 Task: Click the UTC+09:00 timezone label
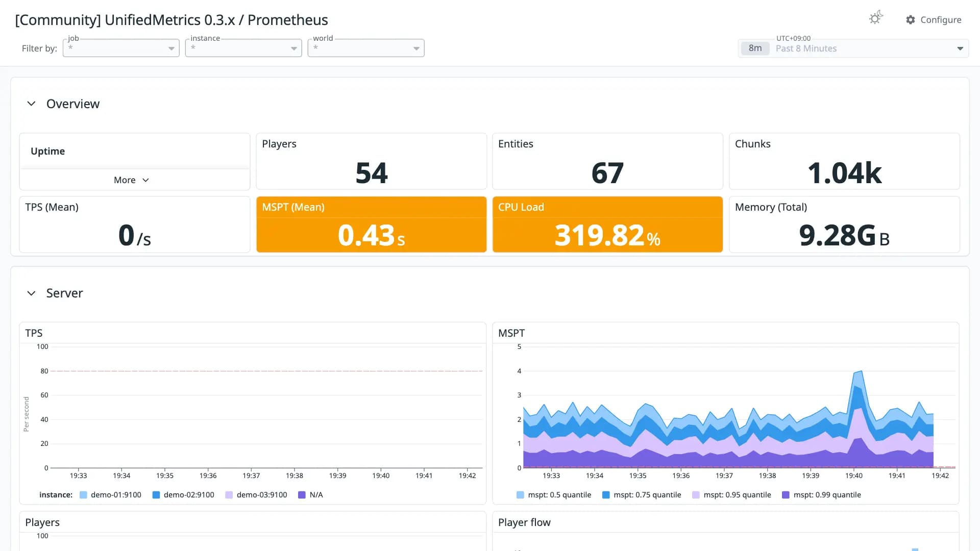[x=793, y=38]
